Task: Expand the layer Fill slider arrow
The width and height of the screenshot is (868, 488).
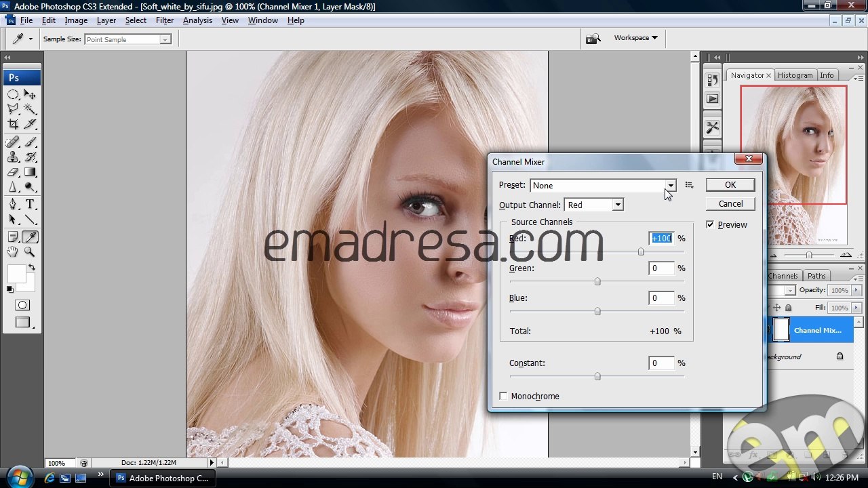Action: [x=856, y=308]
